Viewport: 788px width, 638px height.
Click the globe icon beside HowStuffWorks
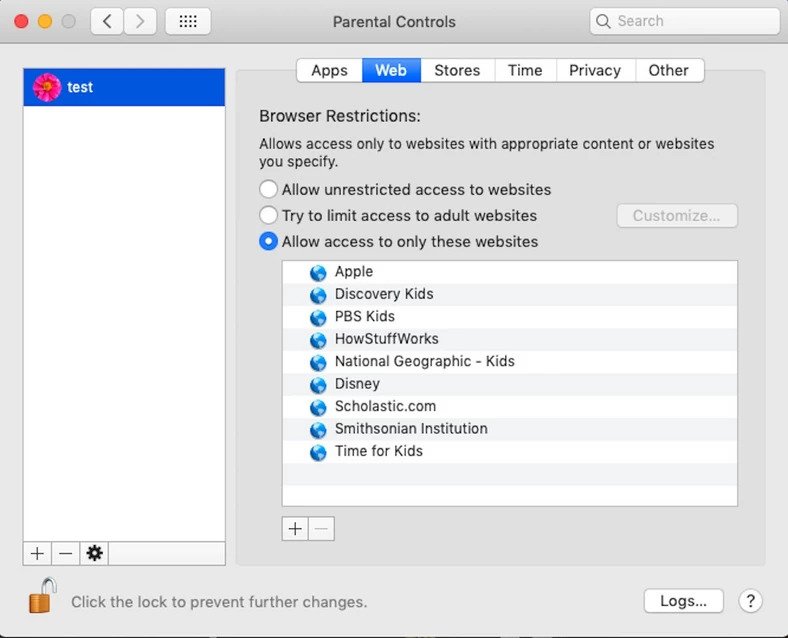tap(318, 340)
